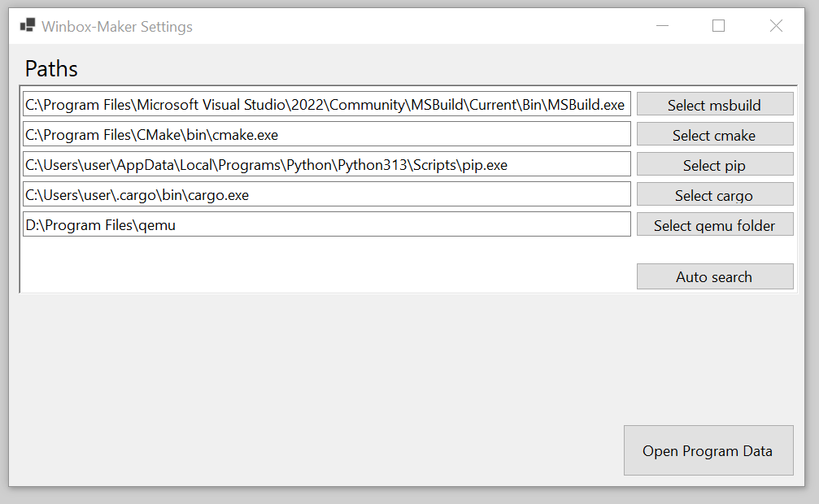Image resolution: width=819 pixels, height=504 pixels.
Task: Run Auto search for paths
Action: (715, 276)
